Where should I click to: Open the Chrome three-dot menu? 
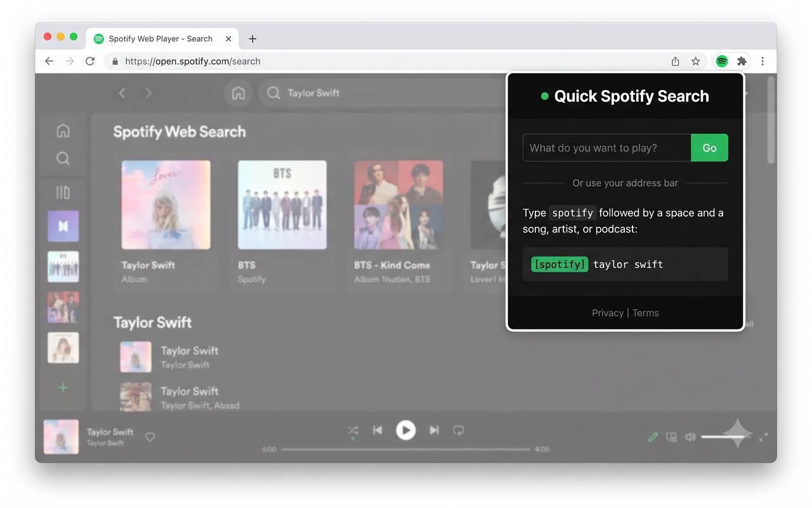click(763, 62)
